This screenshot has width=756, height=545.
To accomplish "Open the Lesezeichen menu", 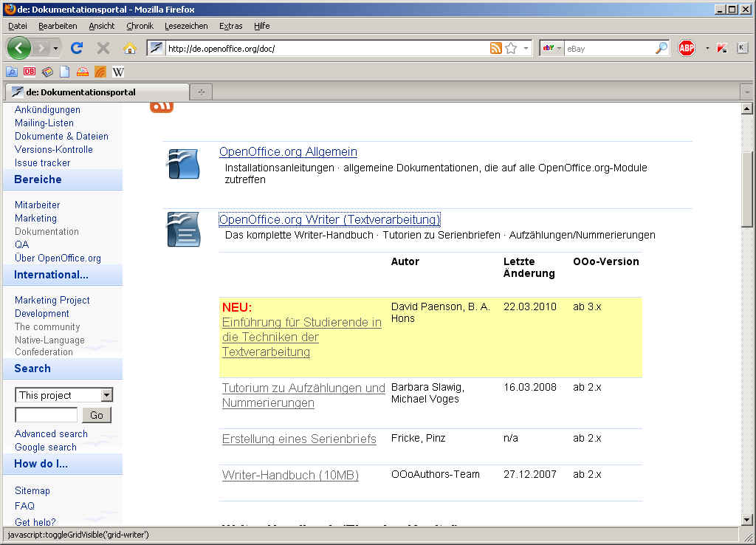I will coord(186,26).
